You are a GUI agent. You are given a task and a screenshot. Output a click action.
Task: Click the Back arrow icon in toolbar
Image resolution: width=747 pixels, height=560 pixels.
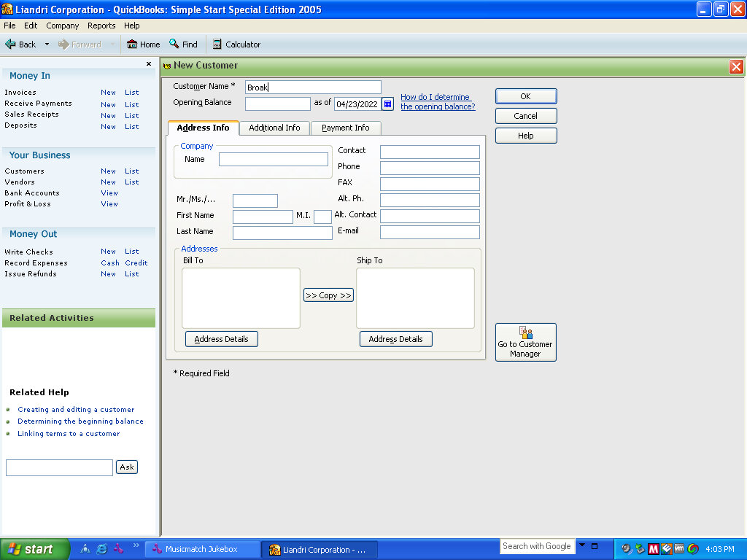coord(11,44)
